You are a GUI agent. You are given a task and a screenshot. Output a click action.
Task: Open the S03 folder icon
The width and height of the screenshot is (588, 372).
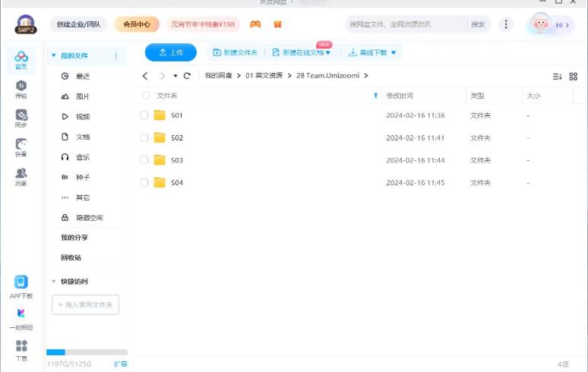160,160
